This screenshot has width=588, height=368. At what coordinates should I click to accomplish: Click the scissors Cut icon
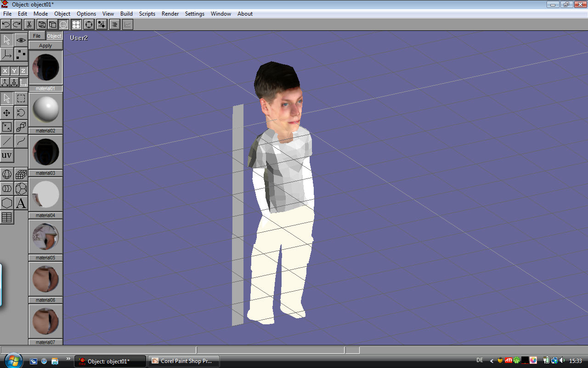(29, 24)
